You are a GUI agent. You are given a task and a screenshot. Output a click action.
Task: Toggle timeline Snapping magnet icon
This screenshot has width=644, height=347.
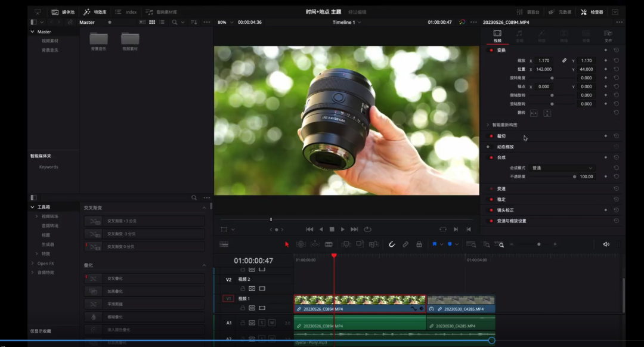tap(392, 244)
